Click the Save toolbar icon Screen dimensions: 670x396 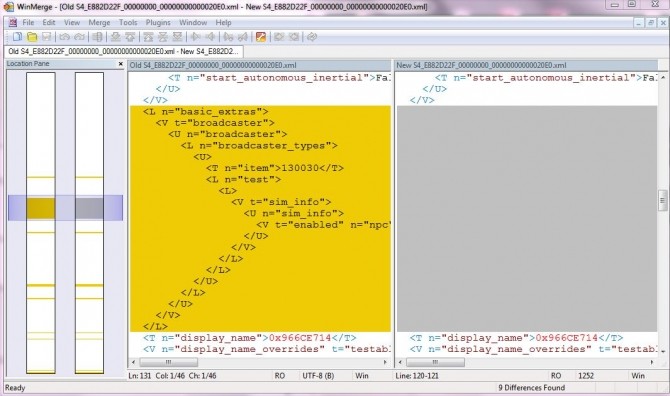47,37
